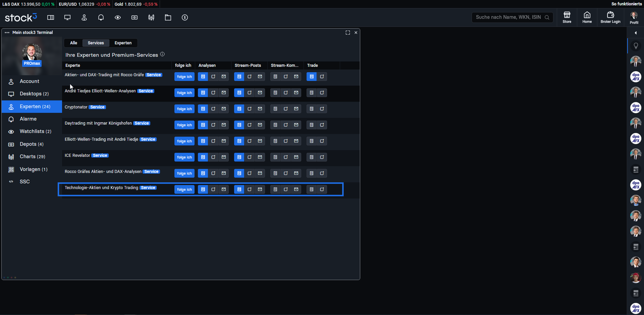The image size is (644, 315).
Task: Switch to the Alle tab
Action: coord(73,43)
